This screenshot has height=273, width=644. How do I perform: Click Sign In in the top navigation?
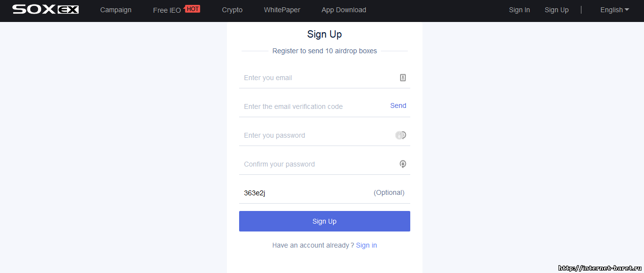click(519, 10)
